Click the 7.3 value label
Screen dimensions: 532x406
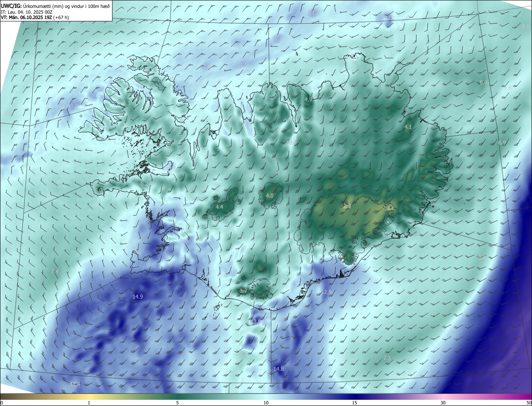click(387, 358)
